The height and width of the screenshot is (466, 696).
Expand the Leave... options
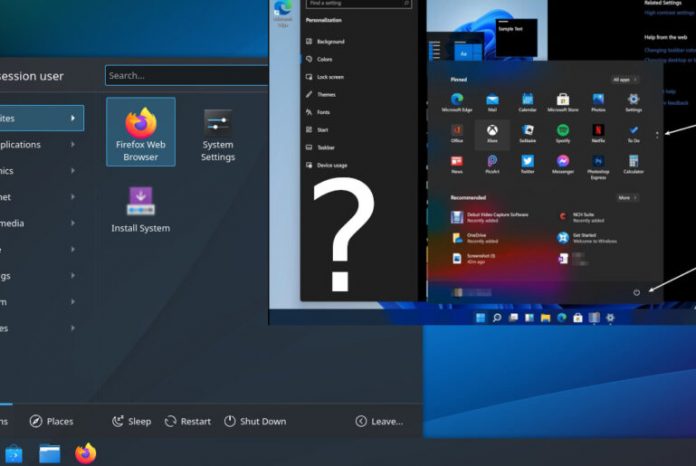coord(379,421)
